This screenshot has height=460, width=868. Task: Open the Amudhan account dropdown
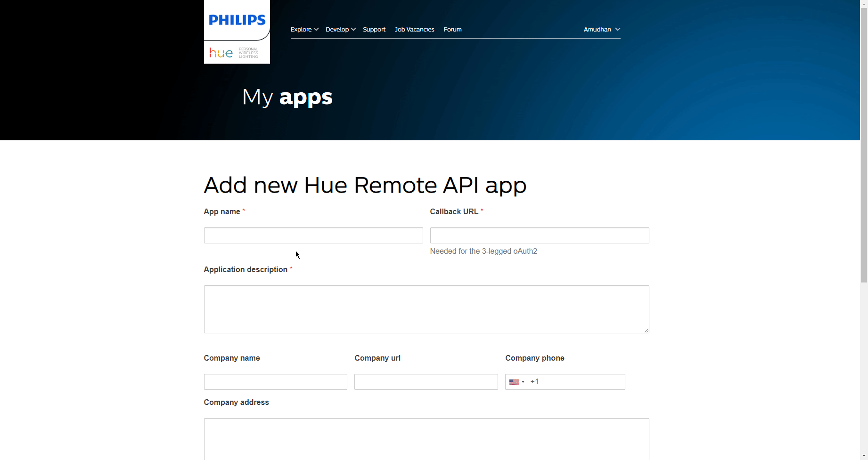point(601,29)
